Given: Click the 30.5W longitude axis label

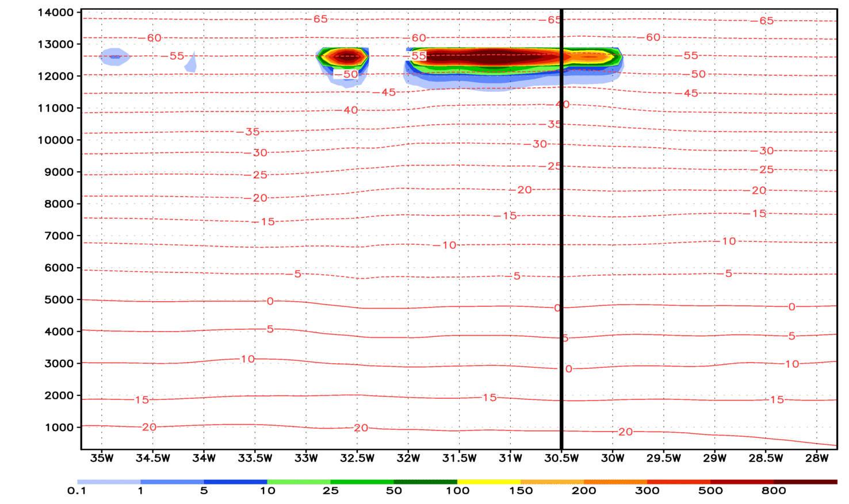Looking at the screenshot, I should 561,458.
